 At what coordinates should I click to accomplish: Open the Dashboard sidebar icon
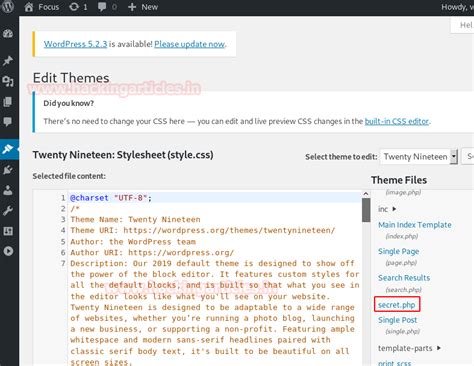click(x=8, y=33)
